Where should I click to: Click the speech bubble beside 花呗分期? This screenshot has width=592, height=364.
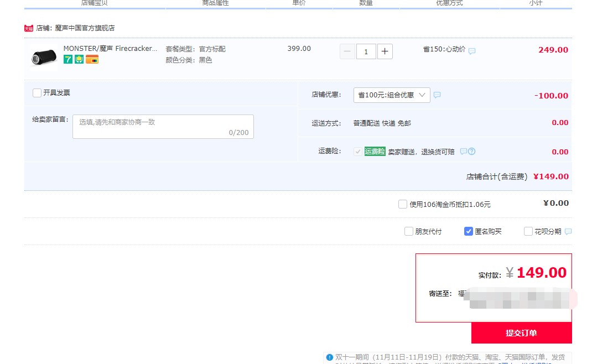(x=568, y=231)
